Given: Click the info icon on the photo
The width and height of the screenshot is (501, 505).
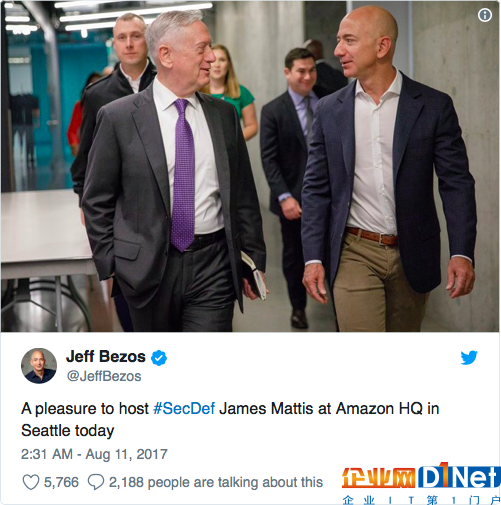Looking at the screenshot, I should (485, 15).
